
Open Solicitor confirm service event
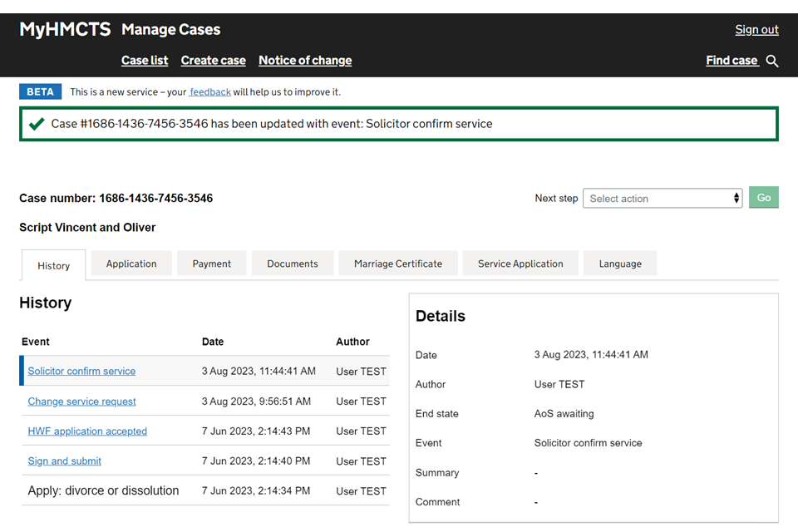click(x=81, y=371)
